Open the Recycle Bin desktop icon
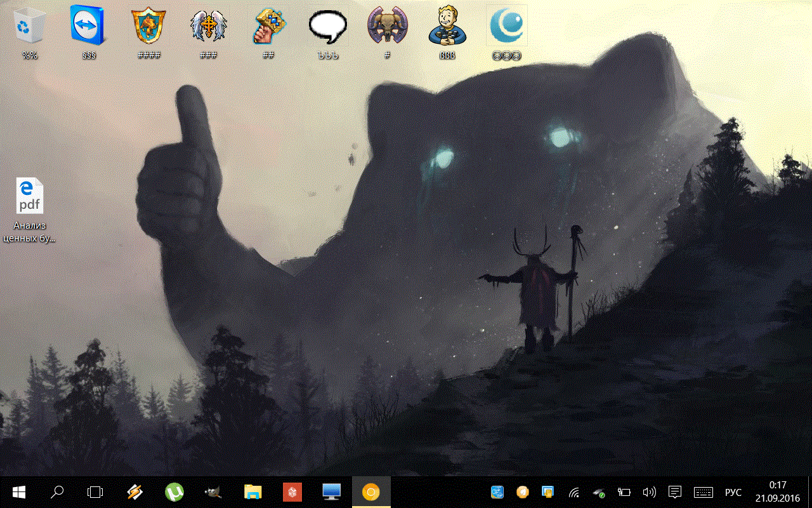The width and height of the screenshot is (812, 508). click(30, 27)
